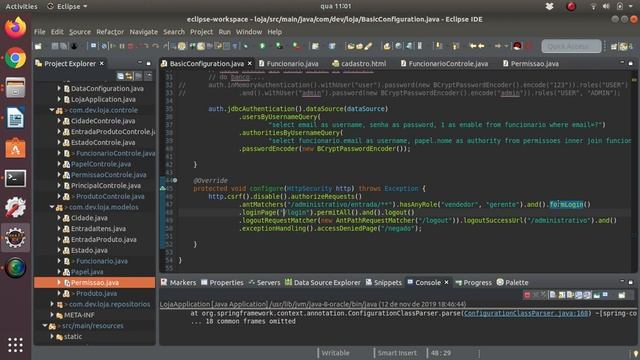This screenshot has height=360, width=640.
Task: Open the Markers view tab
Action: [178, 282]
